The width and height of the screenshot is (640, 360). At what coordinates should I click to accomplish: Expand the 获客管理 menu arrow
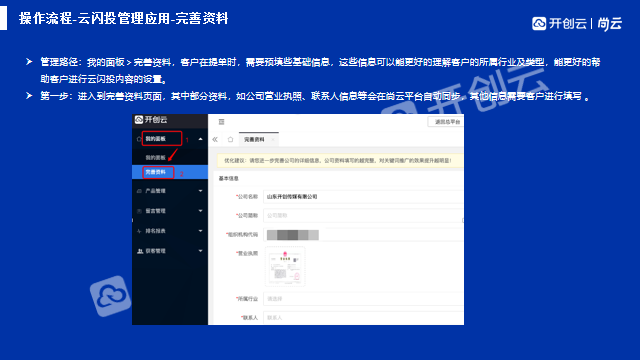tap(200, 251)
